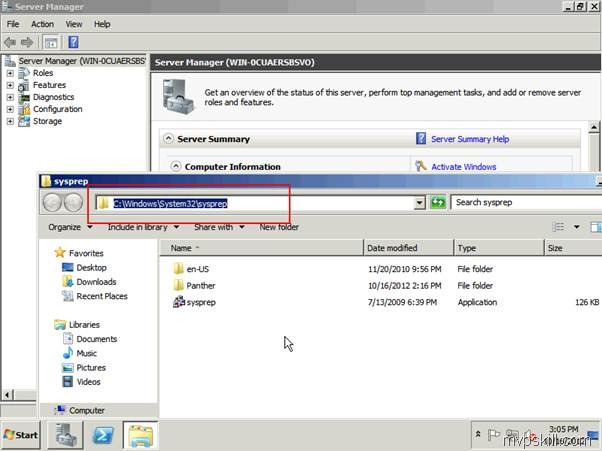602x451 pixels.
Task: Click the Start button
Action: point(21,435)
